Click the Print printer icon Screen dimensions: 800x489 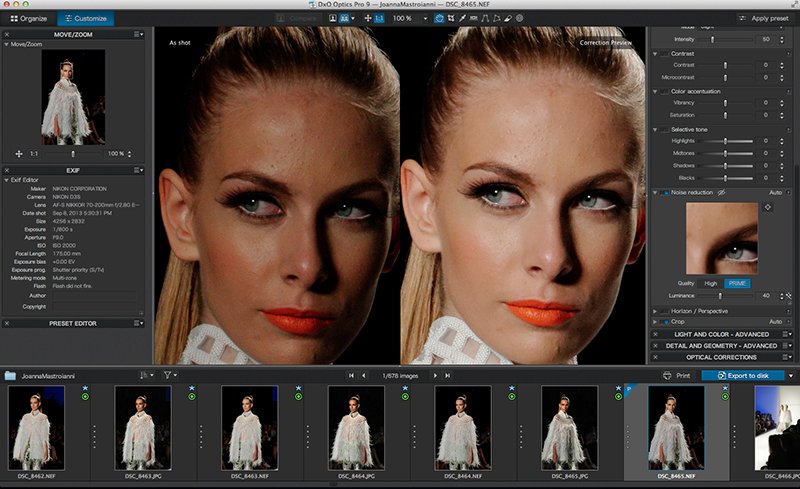pyautogui.click(x=667, y=376)
